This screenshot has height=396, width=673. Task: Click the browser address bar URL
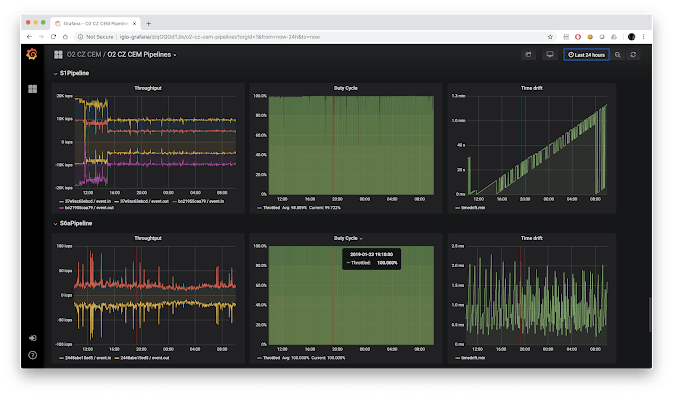(x=220, y=37)
